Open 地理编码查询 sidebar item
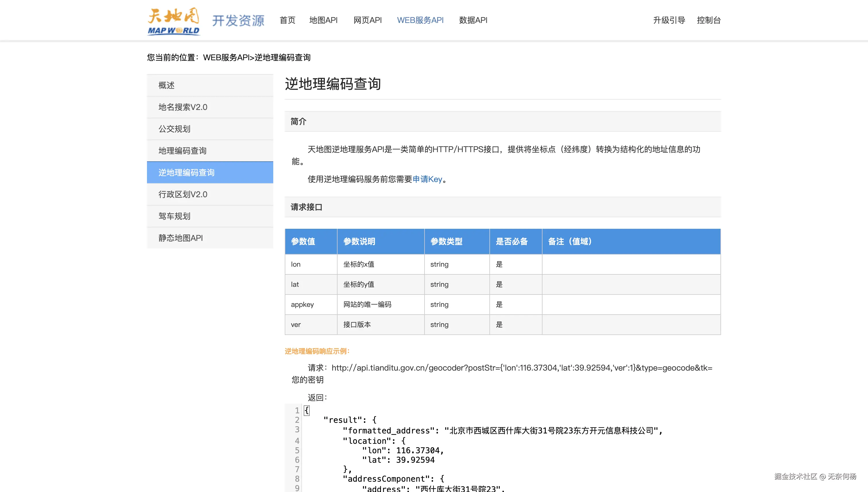Screen dimensions: 868x492 point(183,151)
